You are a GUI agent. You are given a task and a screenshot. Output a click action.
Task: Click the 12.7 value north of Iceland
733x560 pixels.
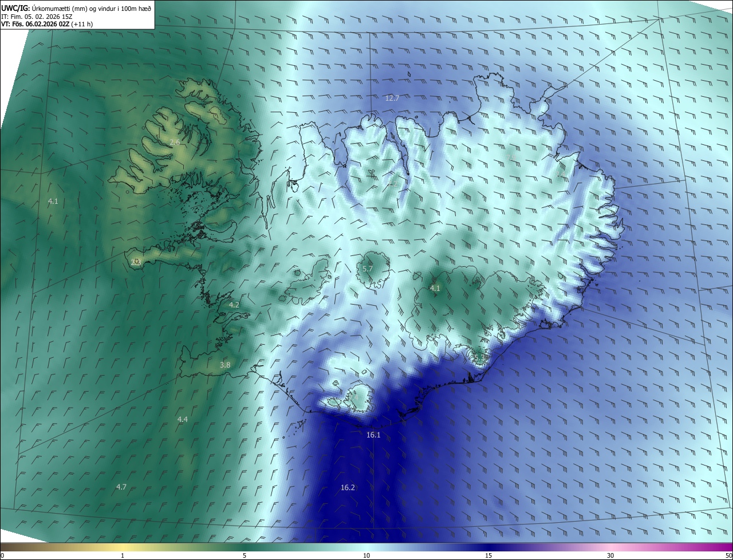point(392,98)
